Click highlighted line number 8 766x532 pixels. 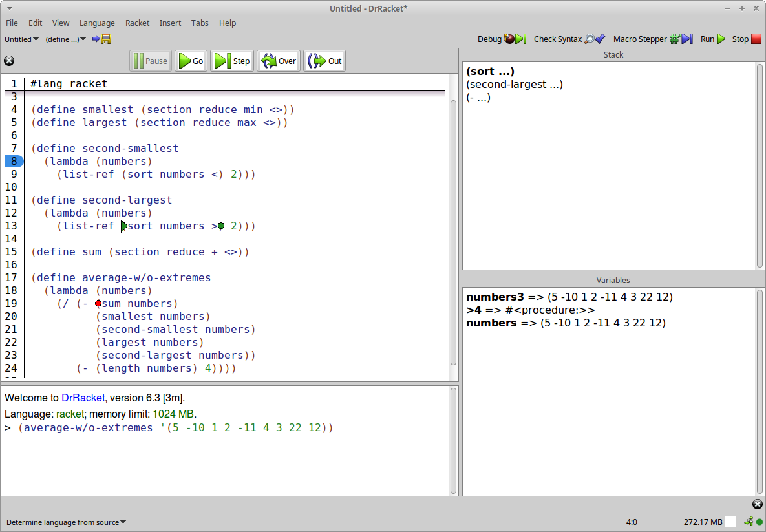tap(14, 161)
